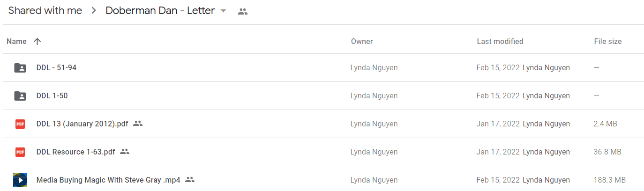Select the DDL Resource 1-63.pdf file name
The image size is (644, 191).
pyautogui.click(x=75, y=152)
